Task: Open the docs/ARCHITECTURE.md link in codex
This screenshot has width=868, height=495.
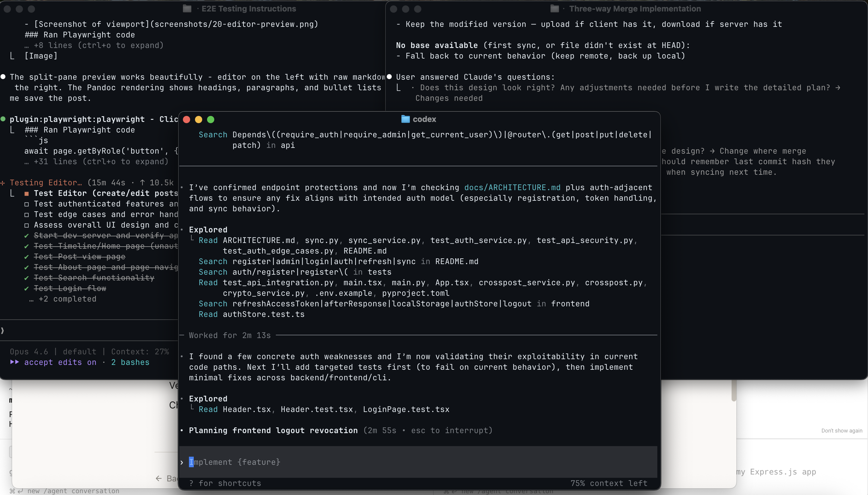Action: [512, 187]
